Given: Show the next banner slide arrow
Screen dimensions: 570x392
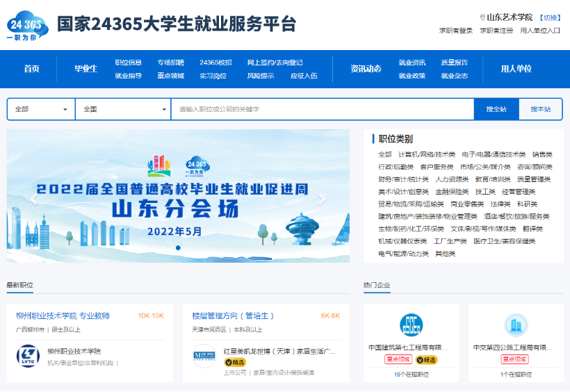Looking at the screenshot, I should 322,199.
